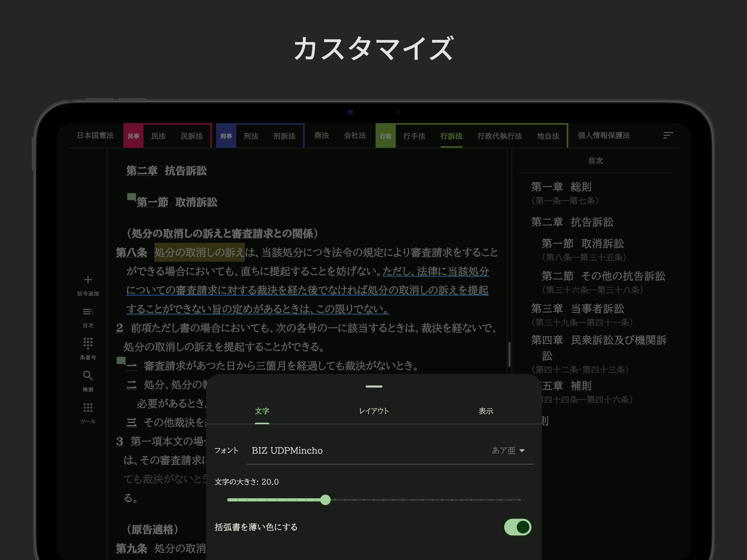Grab the bottom sheet drag handle
This screenshot has width=747, height=560.
[x=374, y=386]
